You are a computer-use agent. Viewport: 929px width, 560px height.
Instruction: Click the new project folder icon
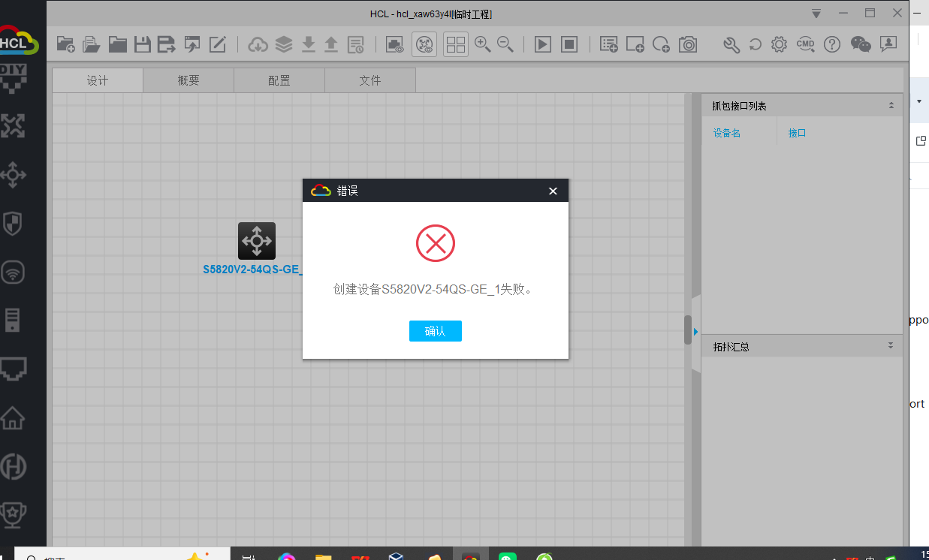65,44
